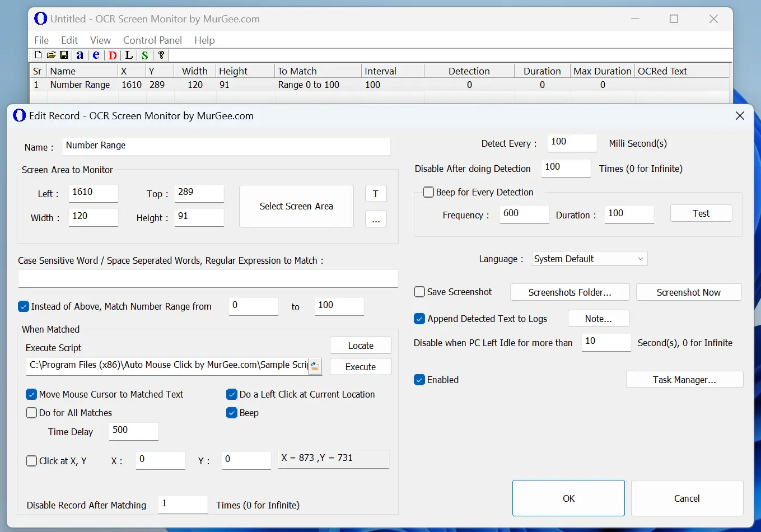Click the red 'D' toolbar icon
The image size is (761, 532).
(x=113, y=55)
